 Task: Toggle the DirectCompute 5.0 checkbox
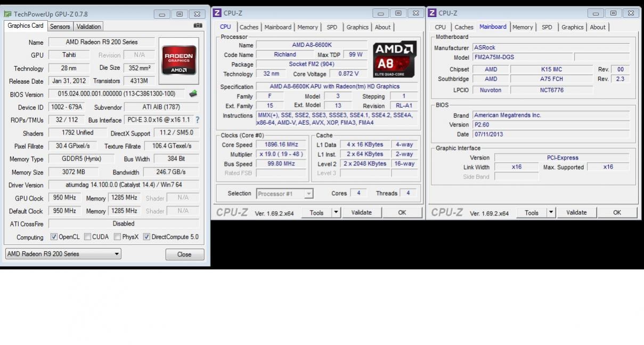point(146,237)
